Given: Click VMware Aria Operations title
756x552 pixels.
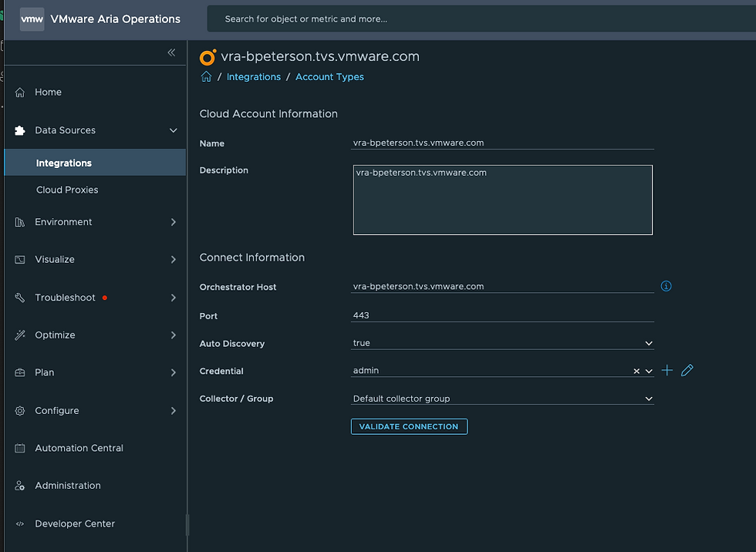Looking at the screenshot, I should 115,19.
